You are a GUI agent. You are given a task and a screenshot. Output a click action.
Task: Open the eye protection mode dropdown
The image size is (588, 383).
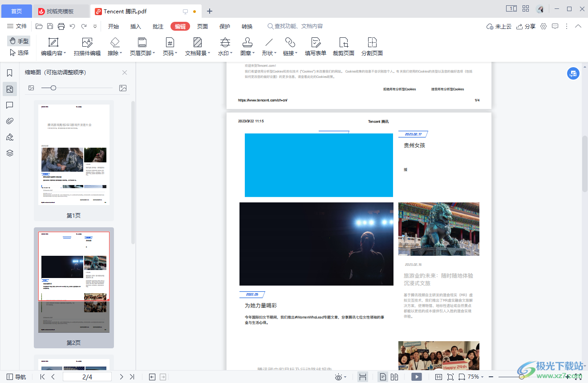[341, 377]
